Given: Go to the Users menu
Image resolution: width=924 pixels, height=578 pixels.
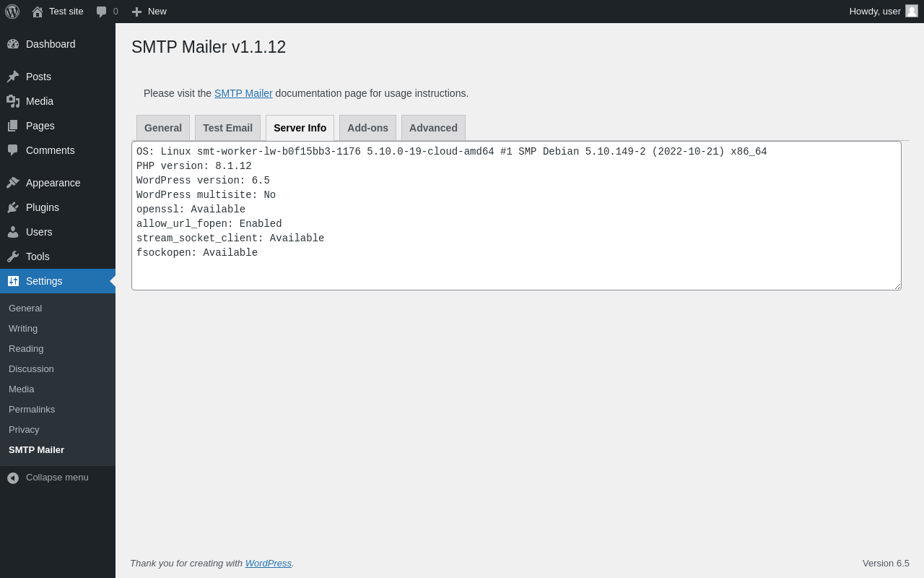Looking at the screenshot, I should tap(58, 232).
